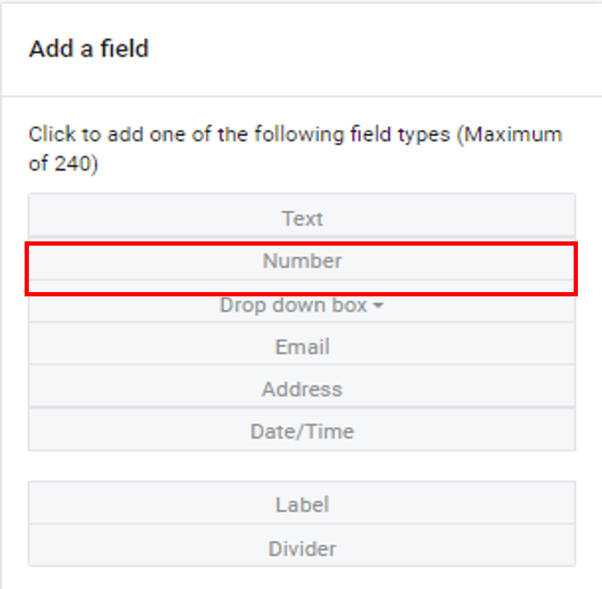
Task: Select Date/Time field type option
Action: click(x=302, y=432)
